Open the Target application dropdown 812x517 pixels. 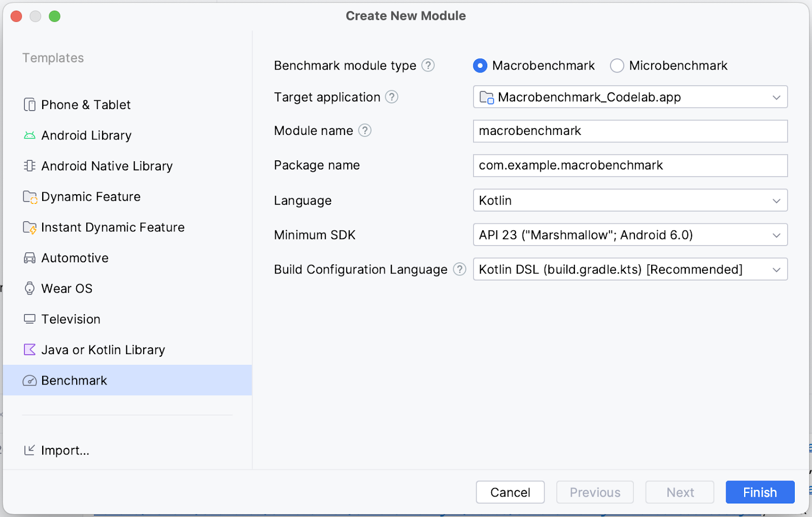click(630, 97)
